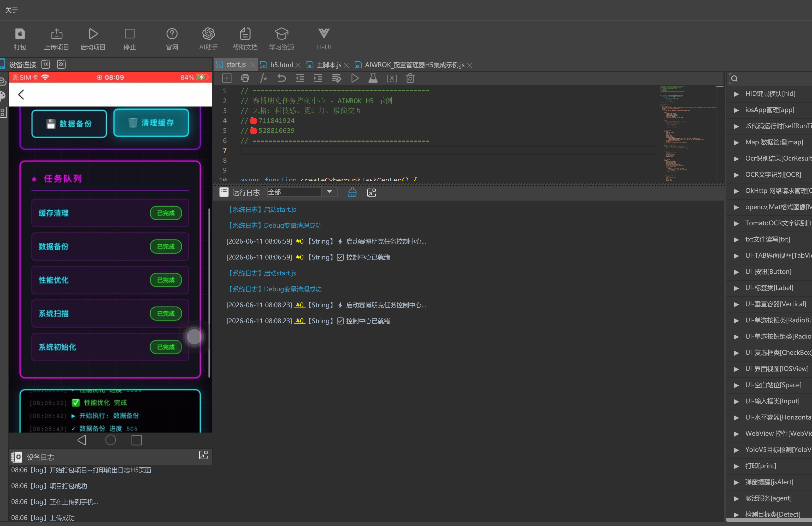
Task: Click the 设备连接 label
Action: (x=22, y=64)
